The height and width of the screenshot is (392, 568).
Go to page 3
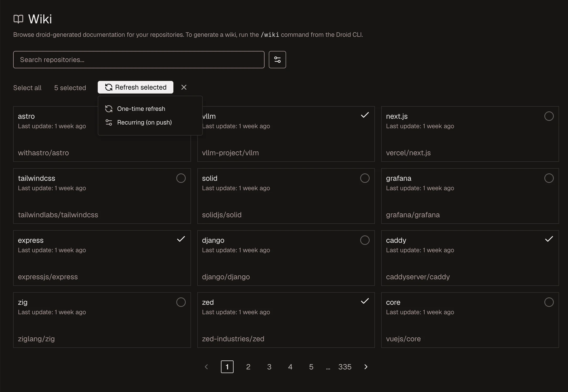[269, 367]
